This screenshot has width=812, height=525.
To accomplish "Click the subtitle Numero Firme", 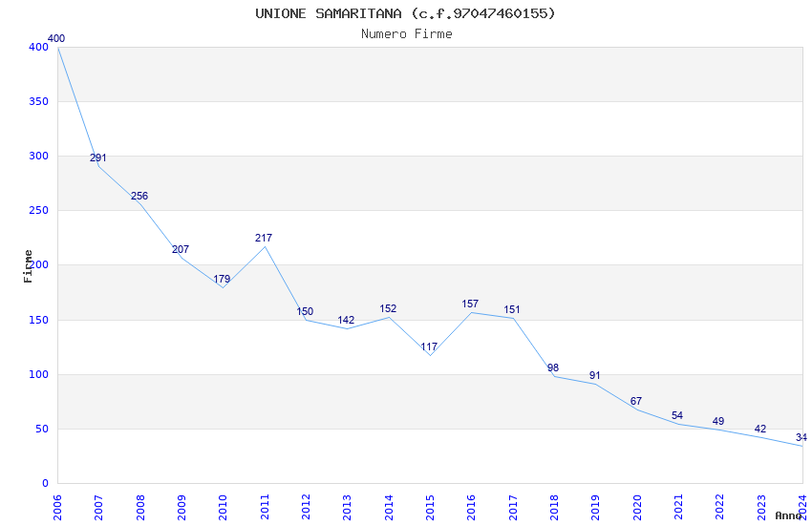I will click(407, 34).
